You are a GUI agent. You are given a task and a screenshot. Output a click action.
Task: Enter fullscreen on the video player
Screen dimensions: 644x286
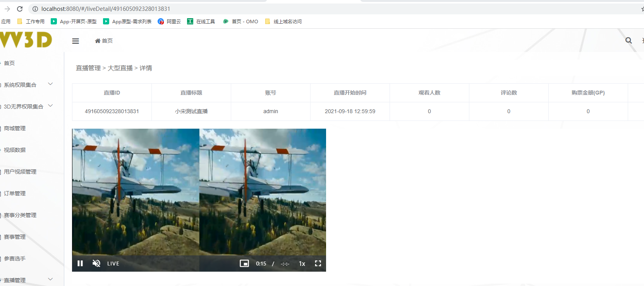click(318, 264)
